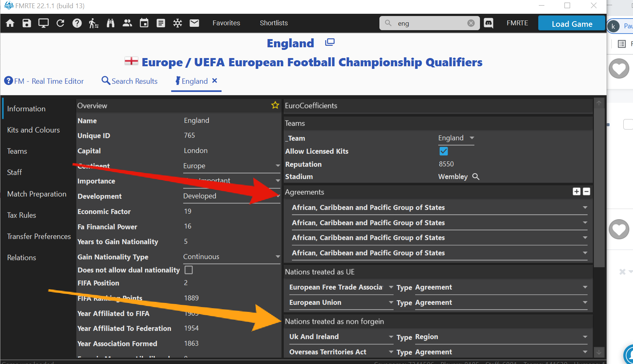Open Gain Nationality Type Continuous dropdown
633x364 pixels.
click(x=232, y=257)
